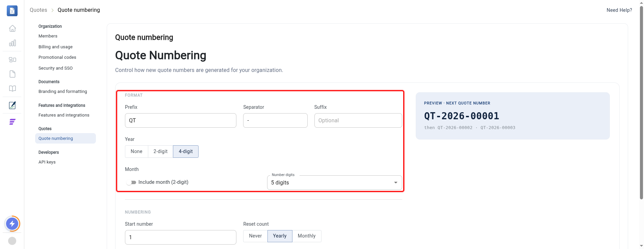Open the Number digits dropdown
Screen dimensions: 644x249
coord(334,182)
